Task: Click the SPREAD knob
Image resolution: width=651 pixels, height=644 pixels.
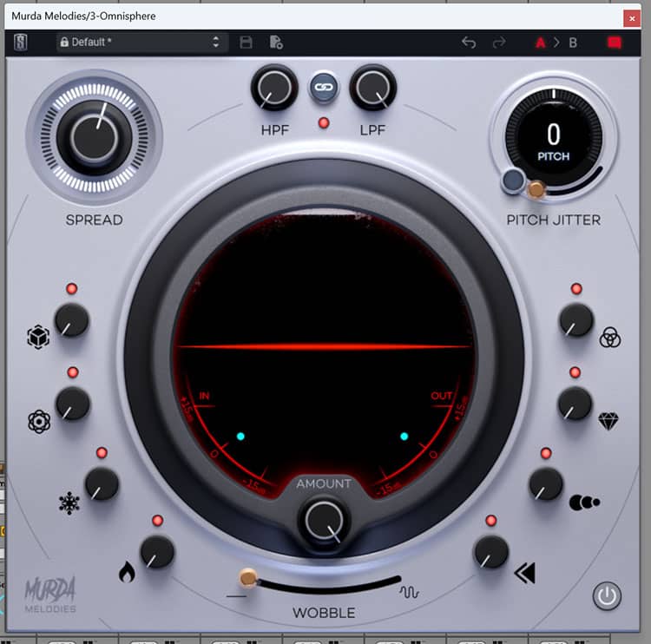Action: (x=95, y=137)
